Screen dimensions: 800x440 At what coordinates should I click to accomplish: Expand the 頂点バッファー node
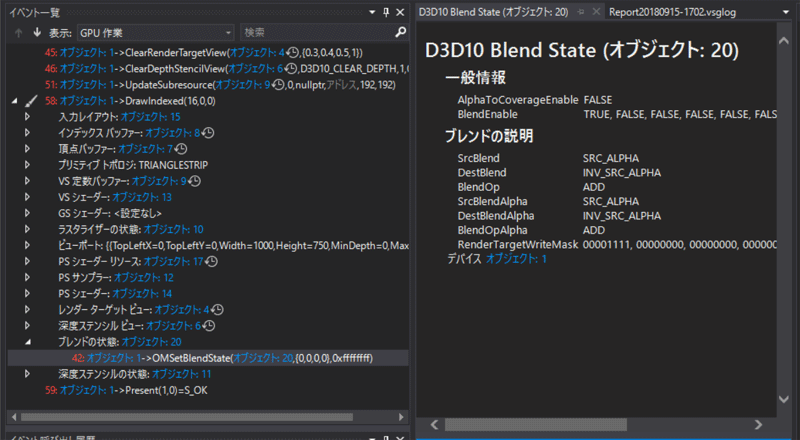[x=27, y=149]
